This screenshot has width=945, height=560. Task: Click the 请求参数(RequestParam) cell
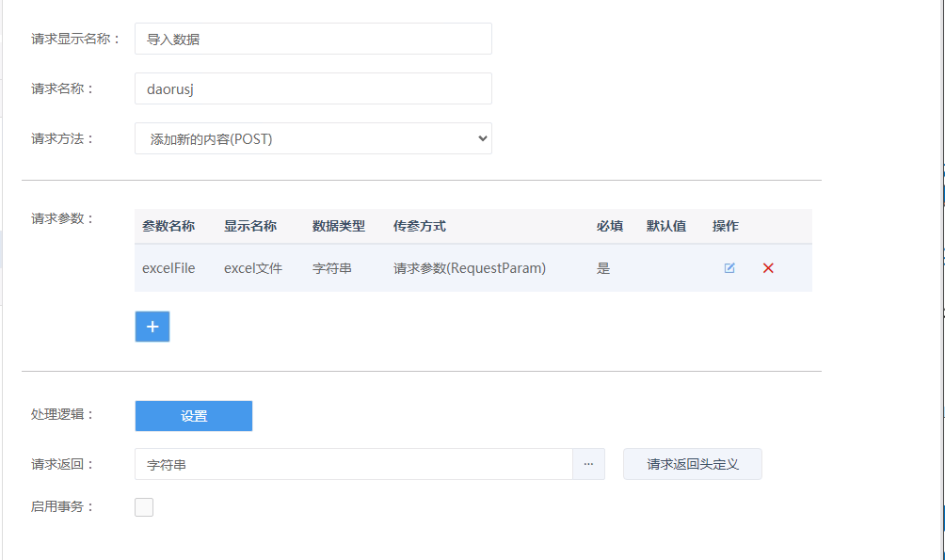(470, 268)
